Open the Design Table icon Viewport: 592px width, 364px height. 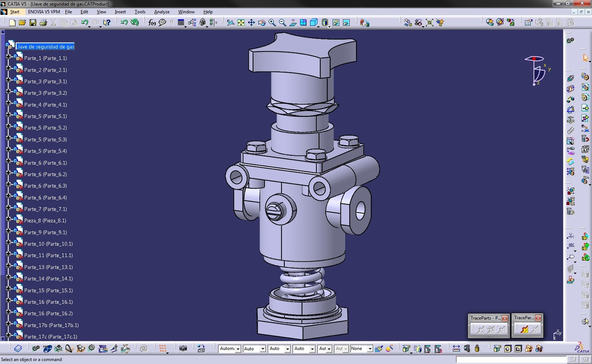tap(181, 22)
